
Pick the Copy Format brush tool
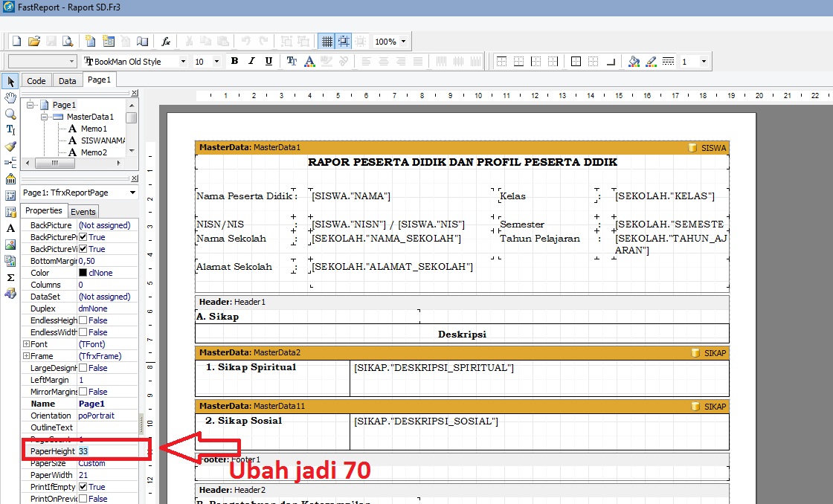tap(10, 146)
